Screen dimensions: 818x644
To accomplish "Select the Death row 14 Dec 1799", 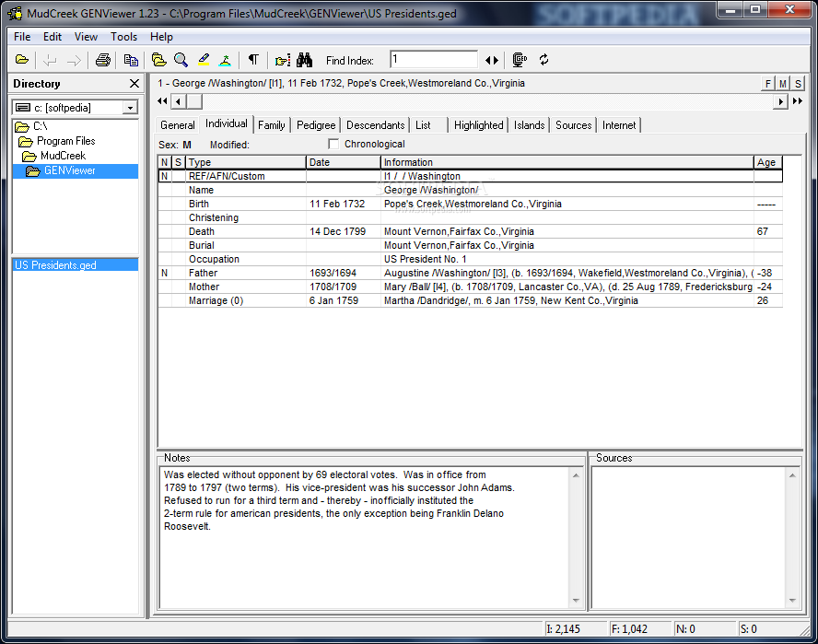I will (x=470, y=232).
